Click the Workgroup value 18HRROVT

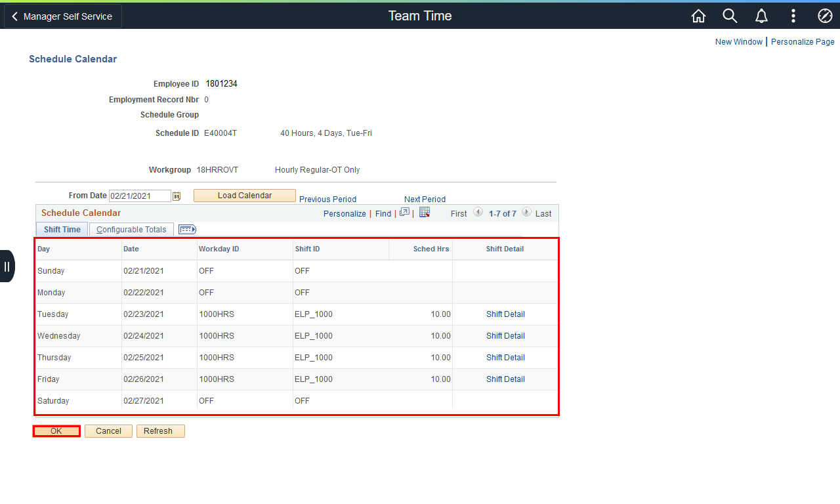click(x=217, y=170)
